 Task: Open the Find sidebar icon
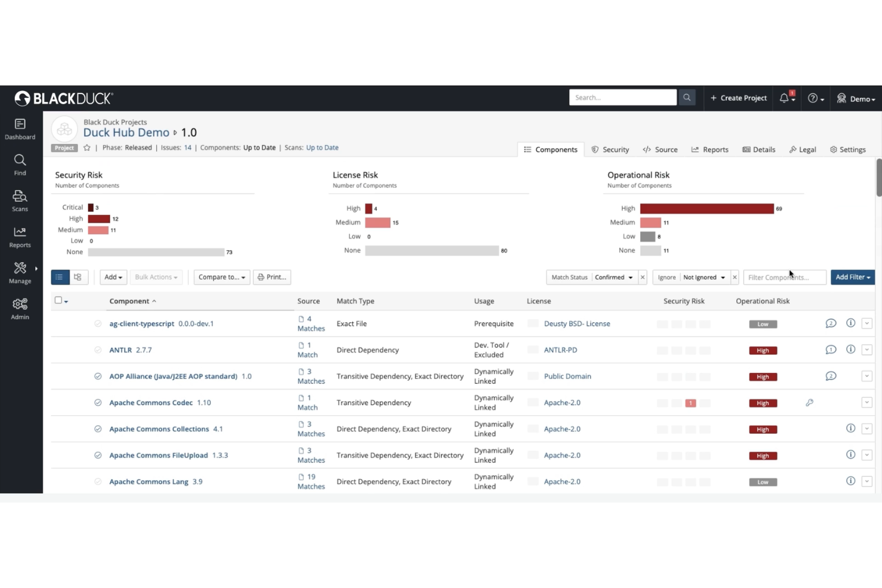20,165
